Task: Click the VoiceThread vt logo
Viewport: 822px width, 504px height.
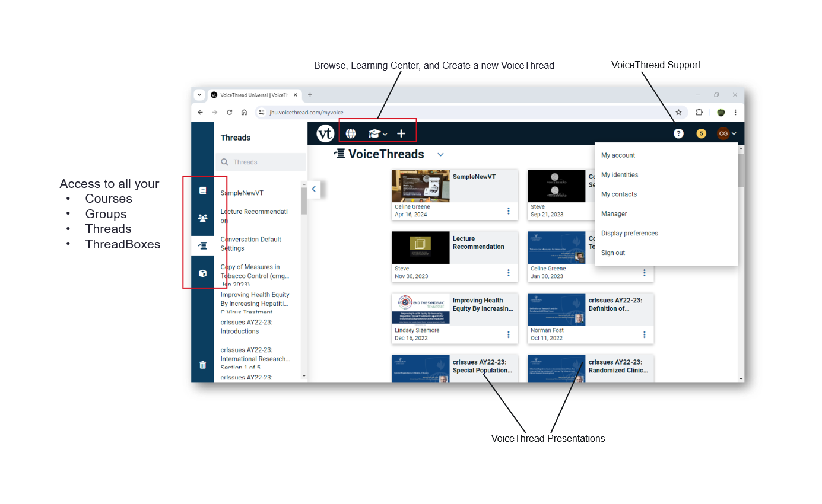Action: pos(325,133)
